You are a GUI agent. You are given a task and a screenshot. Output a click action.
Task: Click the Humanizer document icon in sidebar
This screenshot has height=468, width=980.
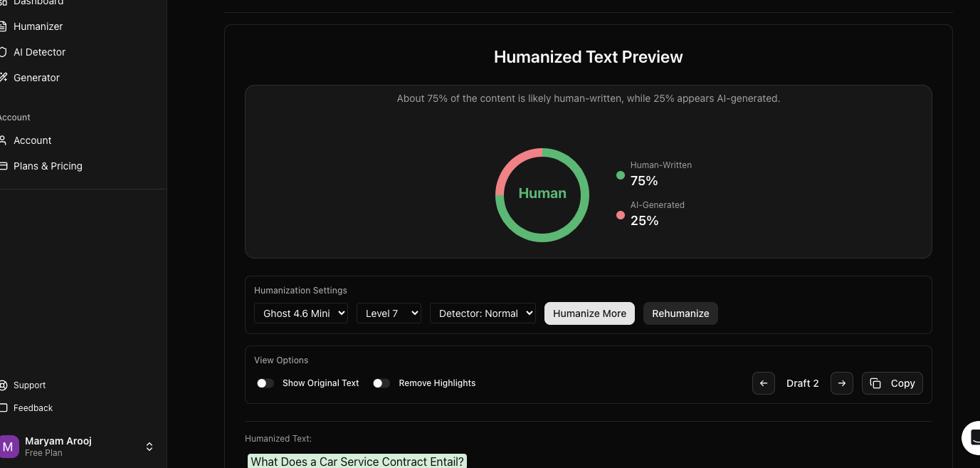[4, 26]
